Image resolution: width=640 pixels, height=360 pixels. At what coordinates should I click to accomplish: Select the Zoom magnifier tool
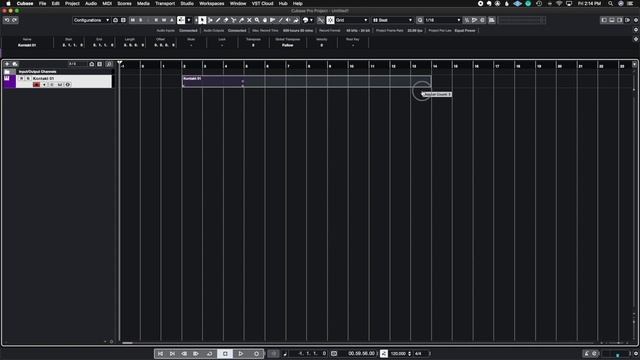(257, 20)
